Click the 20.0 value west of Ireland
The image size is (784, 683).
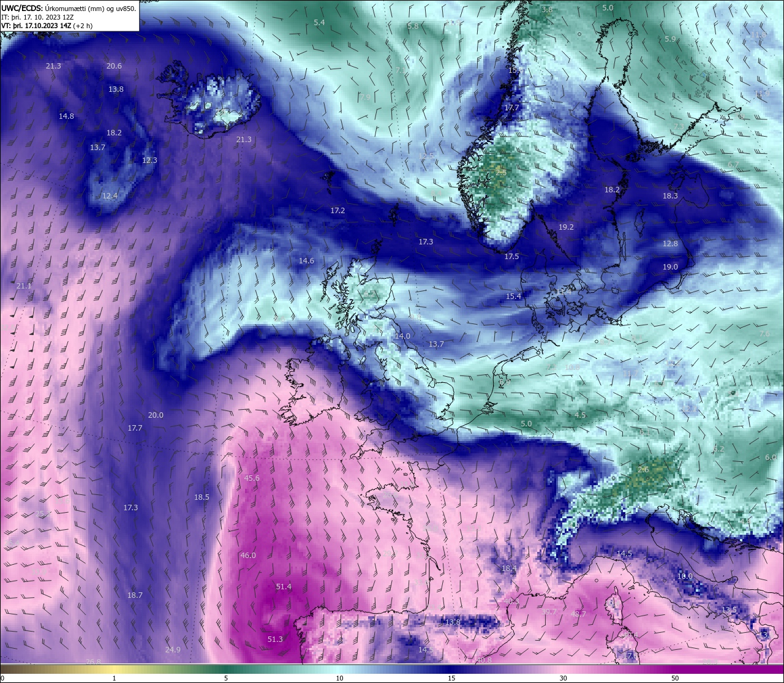[x=156, y=415]
